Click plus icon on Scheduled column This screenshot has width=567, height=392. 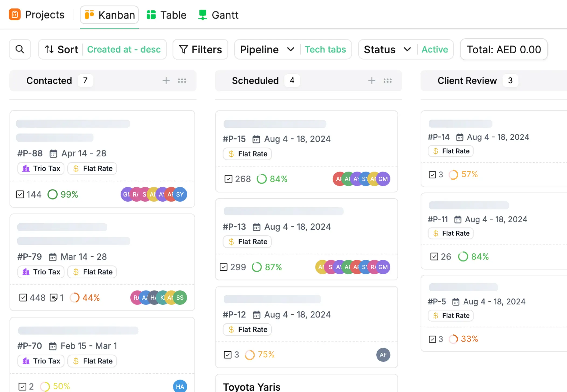pos(372,80)
